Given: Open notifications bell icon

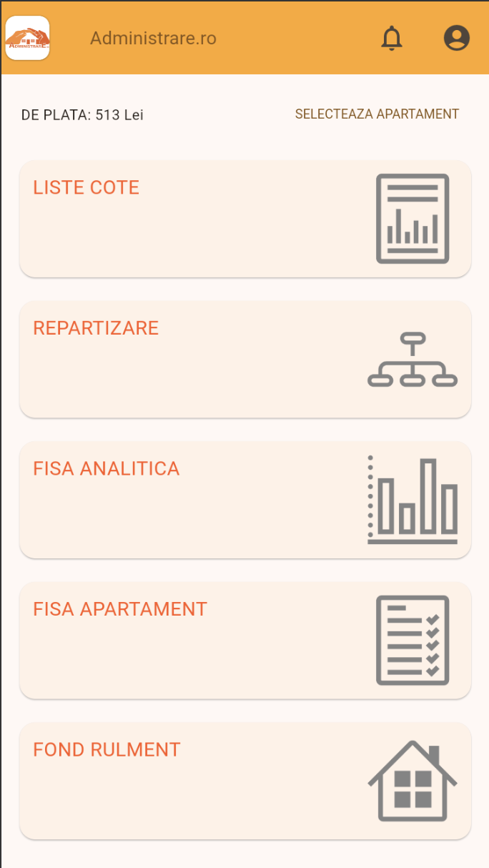Looking at the screenshot, I should click(391, 38).
